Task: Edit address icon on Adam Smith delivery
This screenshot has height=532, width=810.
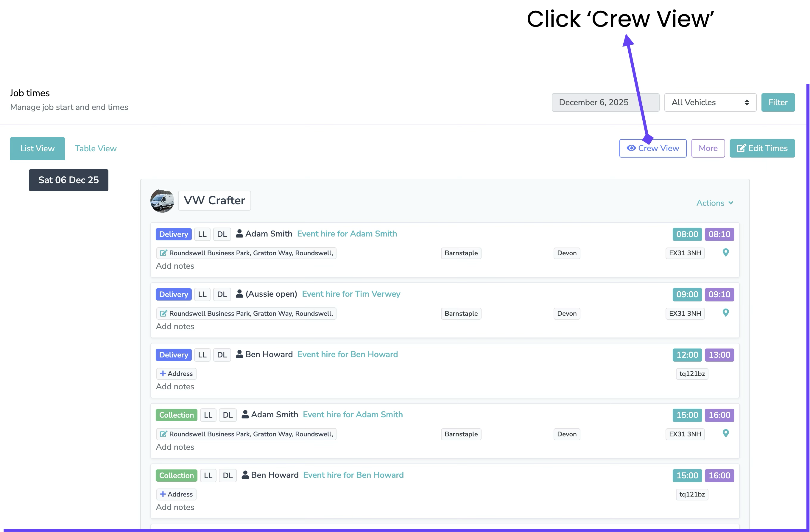Action: point(163,253)
